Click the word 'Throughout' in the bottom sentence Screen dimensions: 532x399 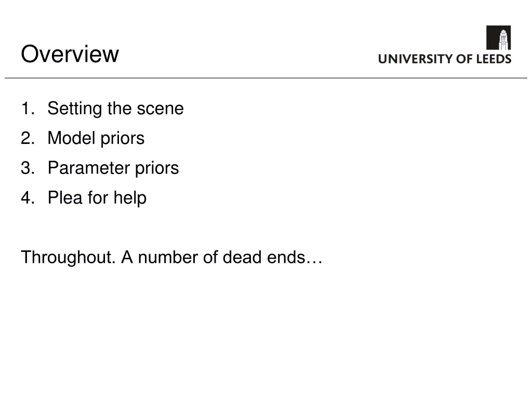click(68, 258)
